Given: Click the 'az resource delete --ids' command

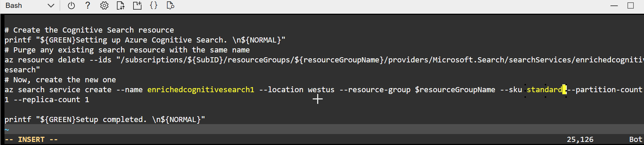Looking at the screenshot, I should click(x=58, y=60).
